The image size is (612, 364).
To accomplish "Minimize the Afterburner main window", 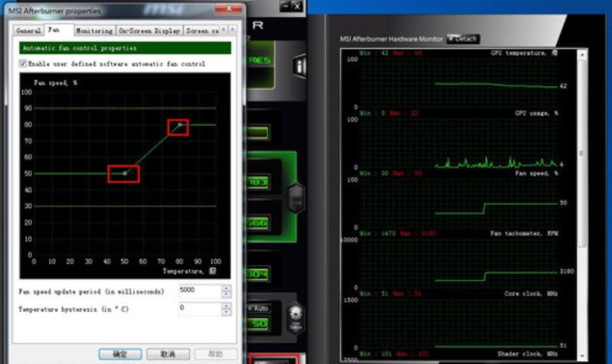I will [x=285, y=6].
